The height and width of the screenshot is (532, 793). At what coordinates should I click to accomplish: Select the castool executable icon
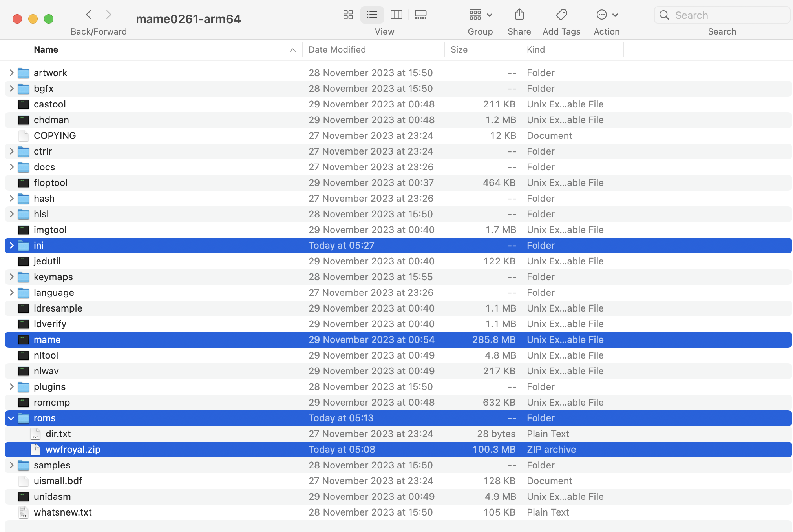pos(24,104)
